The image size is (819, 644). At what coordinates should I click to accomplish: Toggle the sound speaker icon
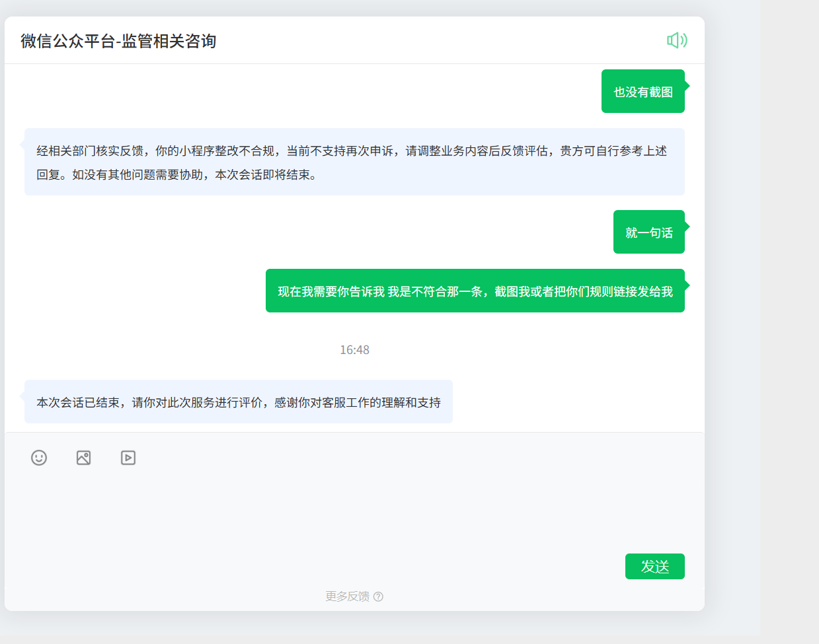coord(677,40)
